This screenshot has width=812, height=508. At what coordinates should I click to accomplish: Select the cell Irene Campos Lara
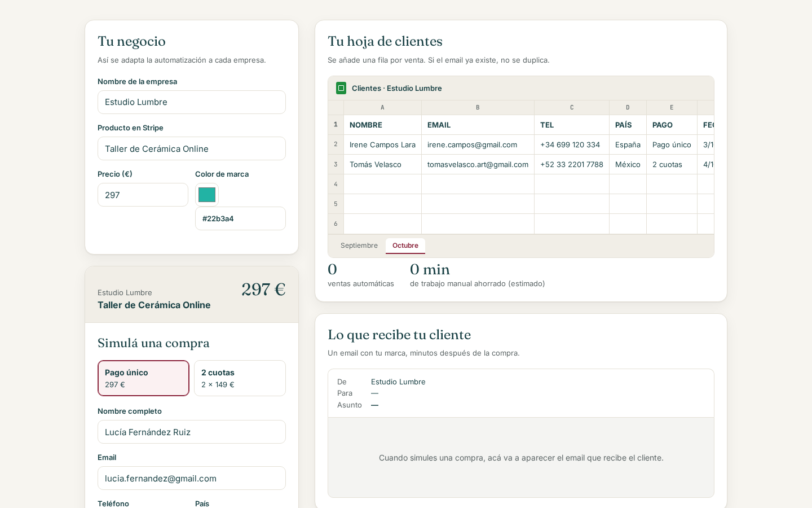click(x=382, y=144)
